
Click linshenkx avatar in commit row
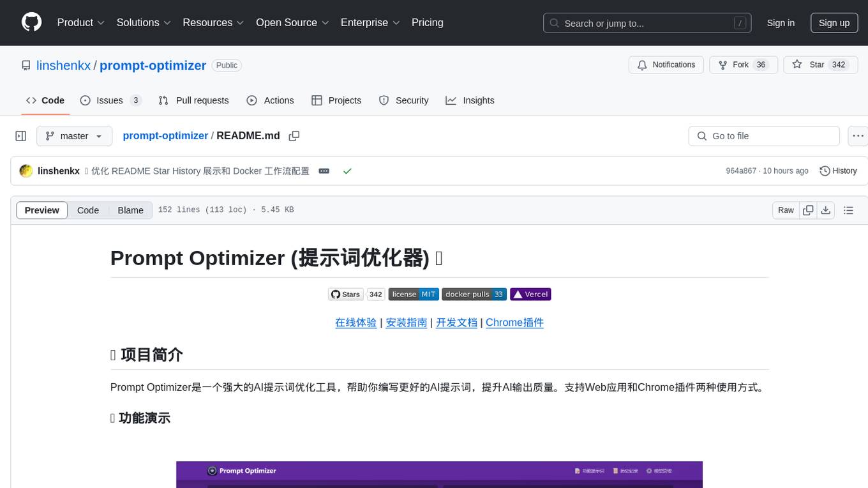pos(26,171)
